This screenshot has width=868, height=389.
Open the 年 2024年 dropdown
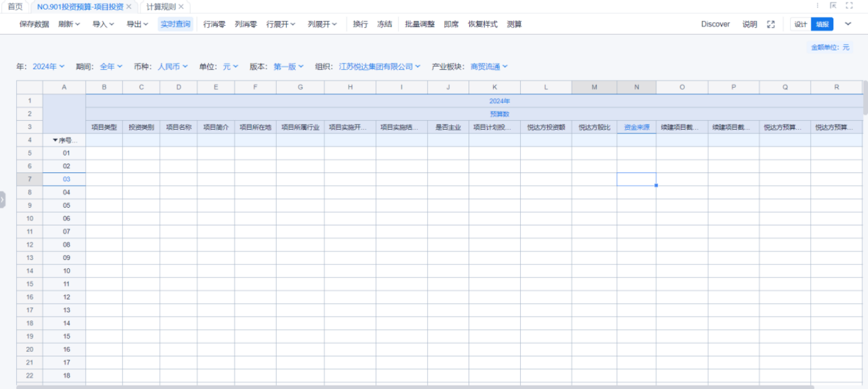click(48, 67)
